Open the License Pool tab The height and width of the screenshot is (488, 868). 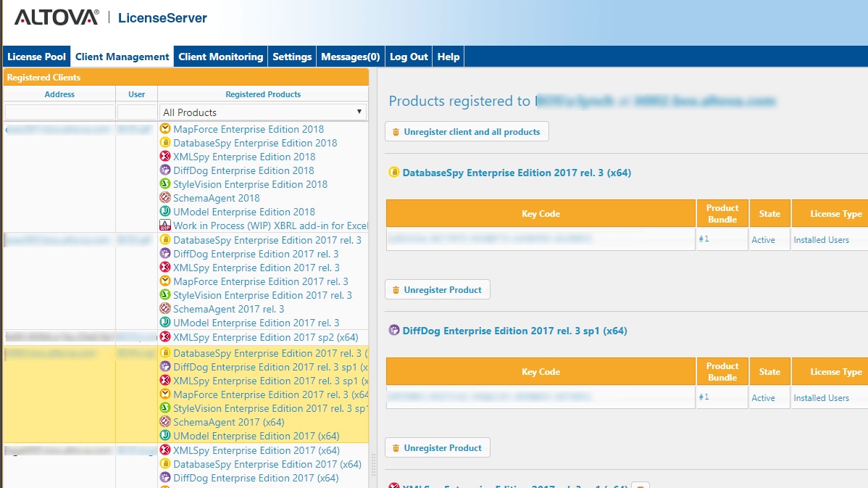click(x=36, y=57)
